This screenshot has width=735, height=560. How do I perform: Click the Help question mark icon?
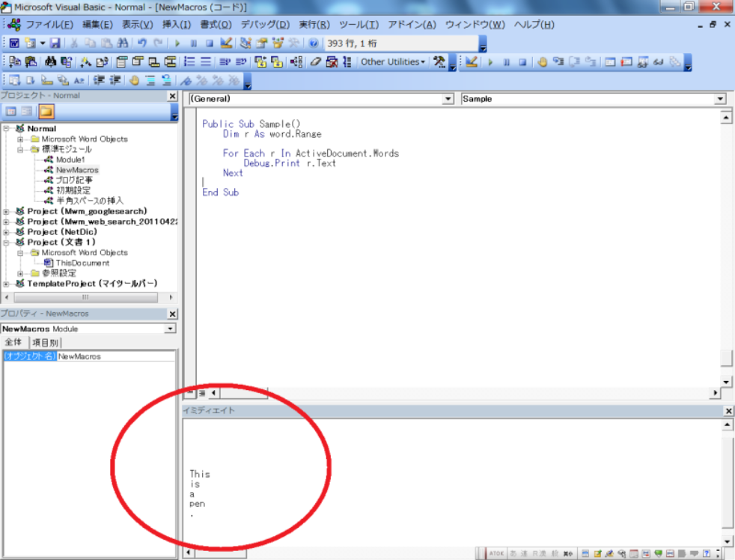click(314, 43)
